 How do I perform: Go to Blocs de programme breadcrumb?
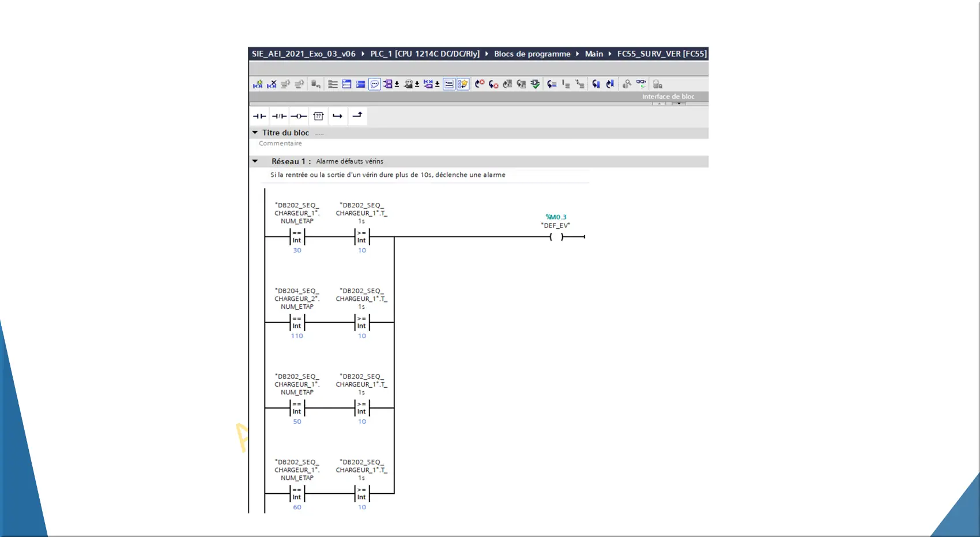(532, 54)
